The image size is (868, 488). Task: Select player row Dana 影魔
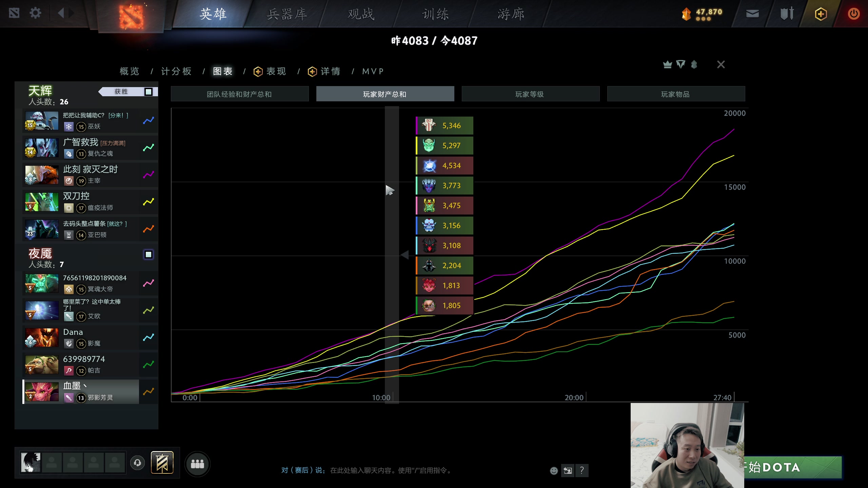tap(81, 337)
